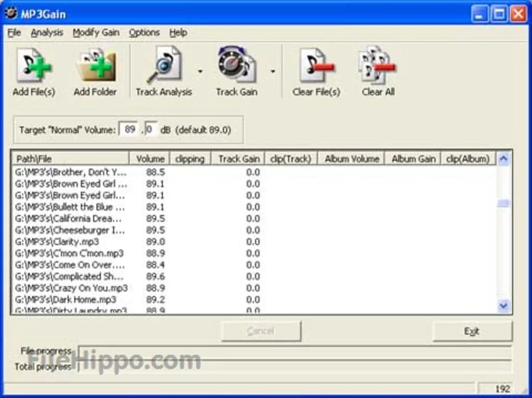Click the file list scroll down arrow
The width and height of the screenshot is (532, 398).
coord(503,306)
